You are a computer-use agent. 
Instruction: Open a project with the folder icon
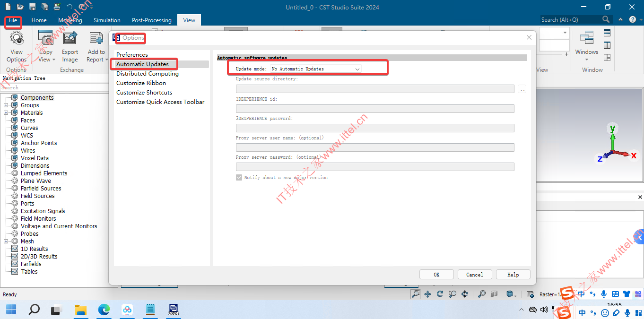20,7
